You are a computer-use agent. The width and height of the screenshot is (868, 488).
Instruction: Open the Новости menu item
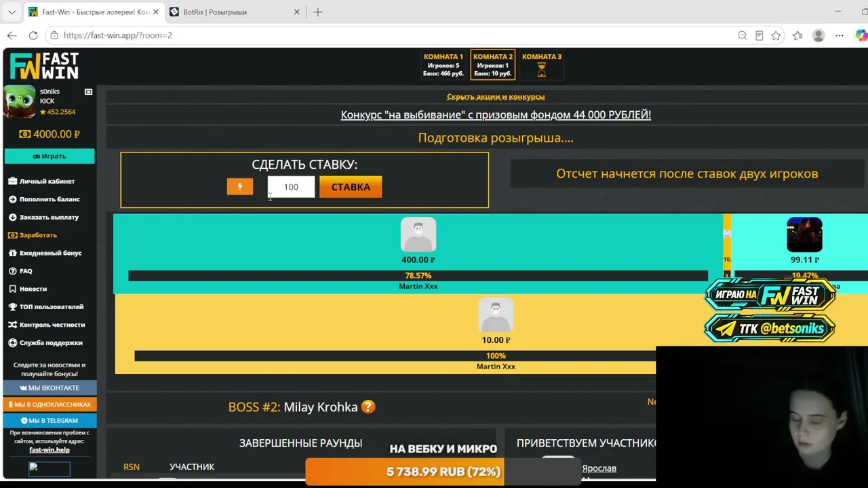click(x=33, y=289)
